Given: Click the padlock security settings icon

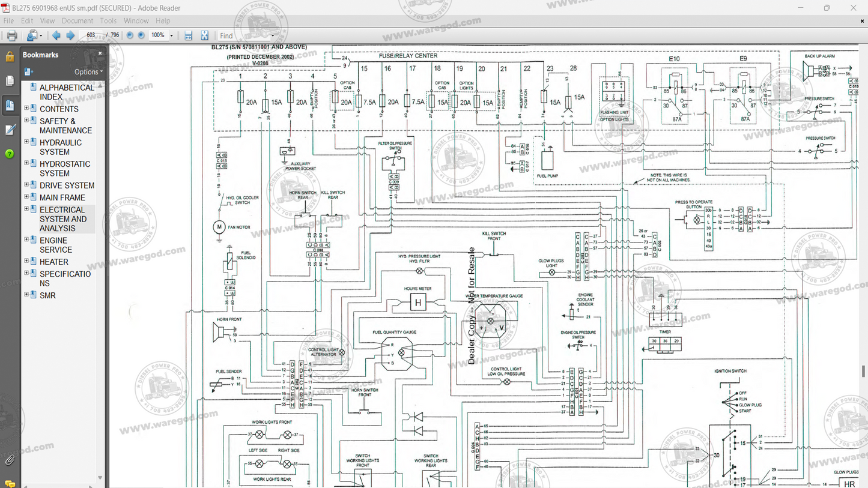Looking at the screenshot, I should tap(10, 57).
